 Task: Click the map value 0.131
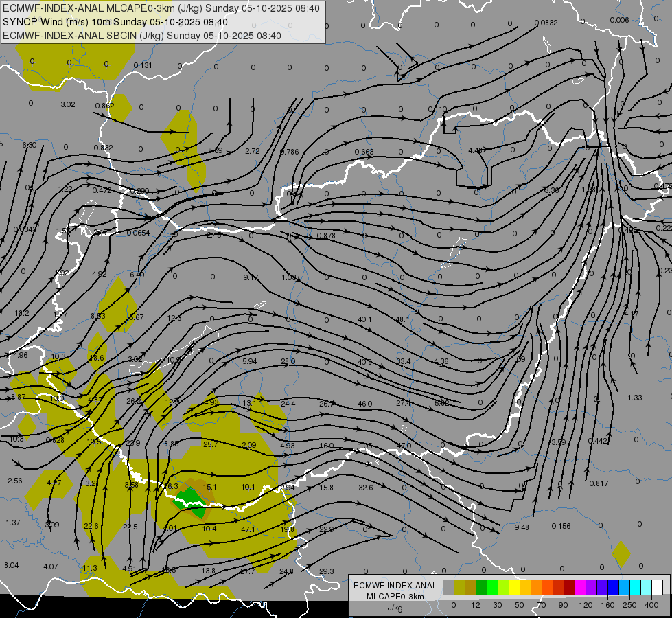click(x=143, y=66)
